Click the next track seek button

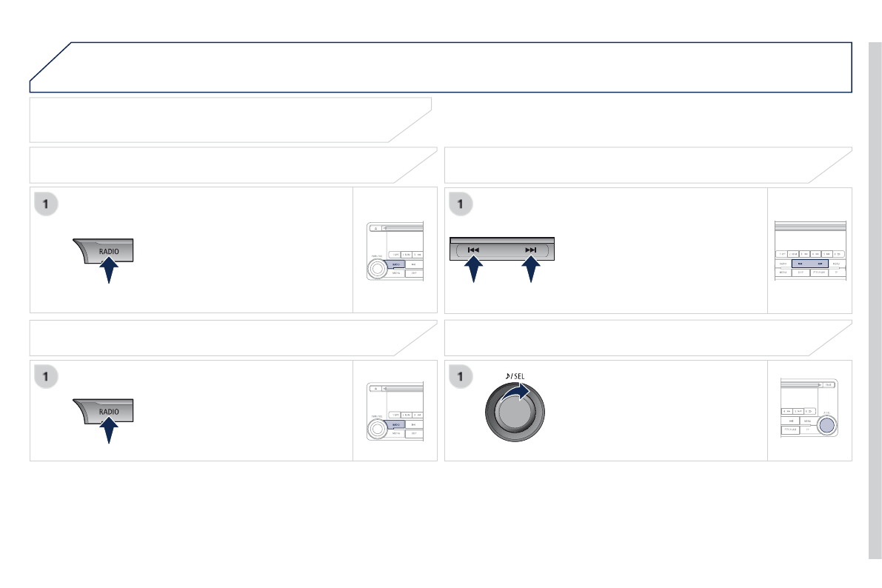pyautogui.click(x=530, y=250)
